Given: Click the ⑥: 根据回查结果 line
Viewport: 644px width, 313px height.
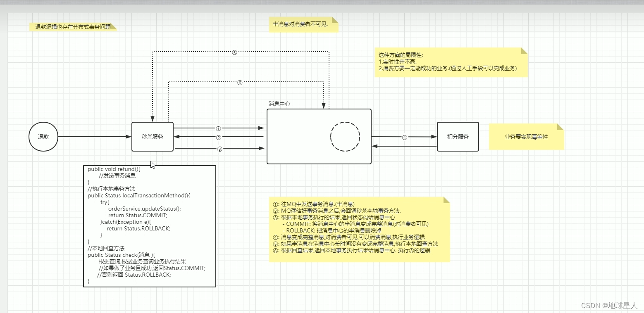Looking at the screenshot, I should (352, 250).
